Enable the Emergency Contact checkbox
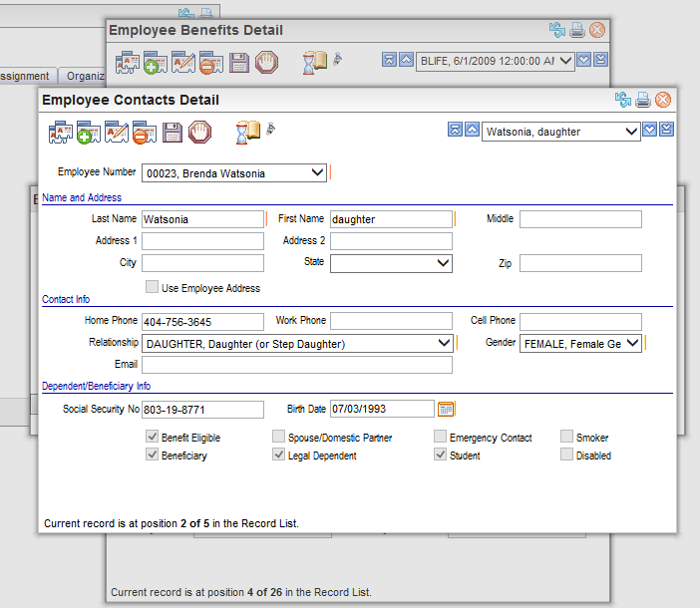The width and height of the screenshot is (700, 608). tap(440, 437)
